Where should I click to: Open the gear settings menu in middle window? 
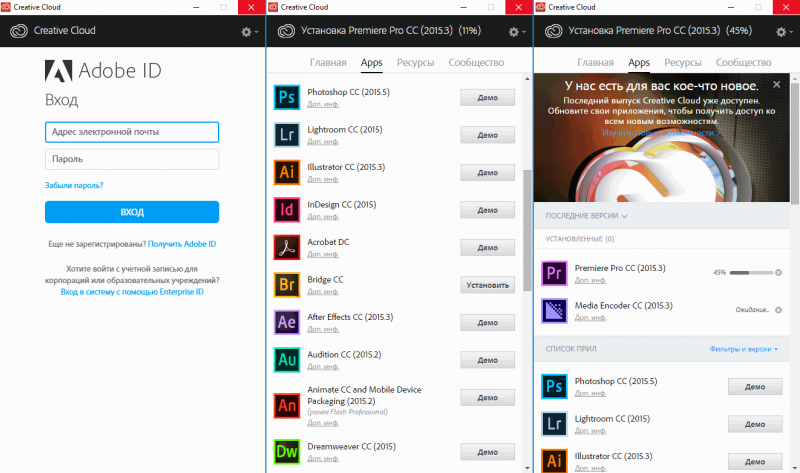click(x=516, y=32)
